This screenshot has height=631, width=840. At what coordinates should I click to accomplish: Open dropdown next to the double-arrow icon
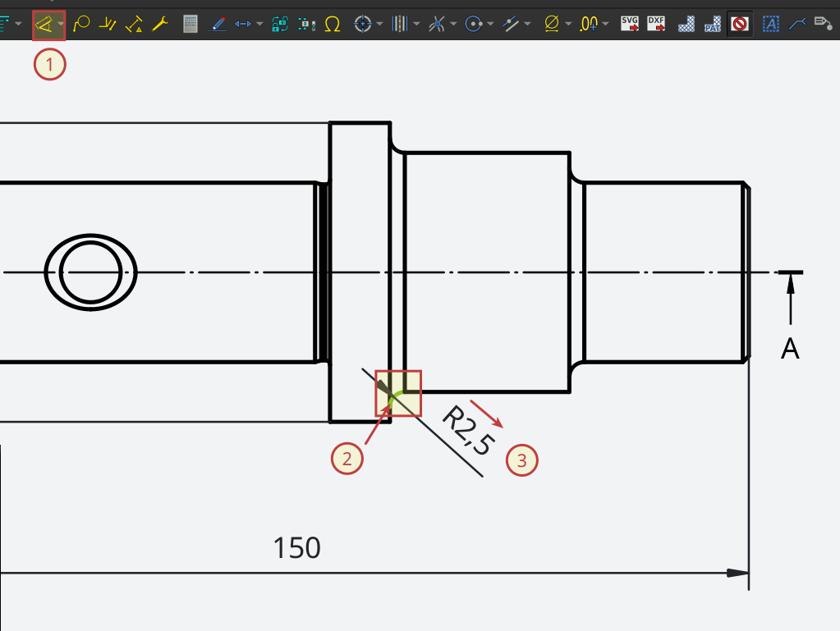[x=259, y=25]
